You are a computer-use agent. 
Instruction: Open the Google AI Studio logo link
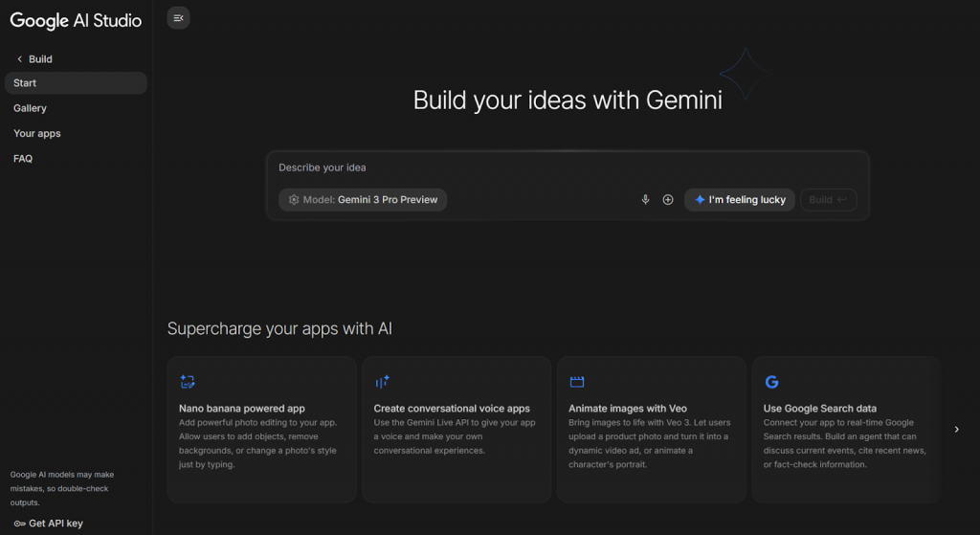tap(76, 21)
